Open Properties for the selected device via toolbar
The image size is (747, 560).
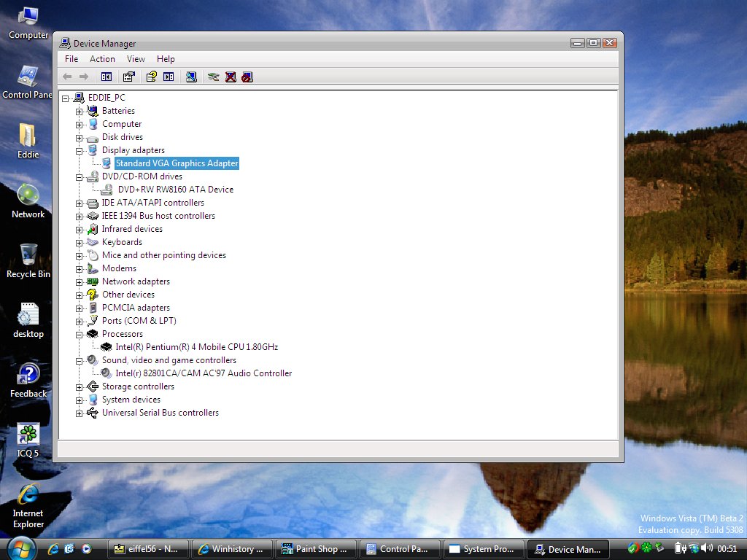128,77
